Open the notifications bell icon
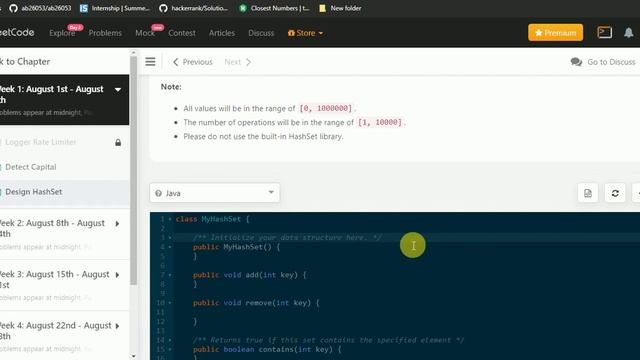Screen dimensions: 640x360 pos(629,33)
